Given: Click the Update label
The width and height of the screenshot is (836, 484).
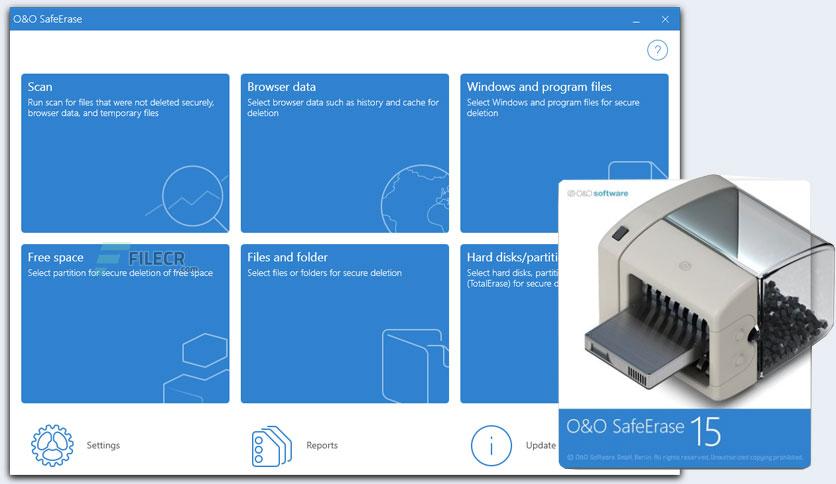Looking at the screenshot, I should pos(541,445).
